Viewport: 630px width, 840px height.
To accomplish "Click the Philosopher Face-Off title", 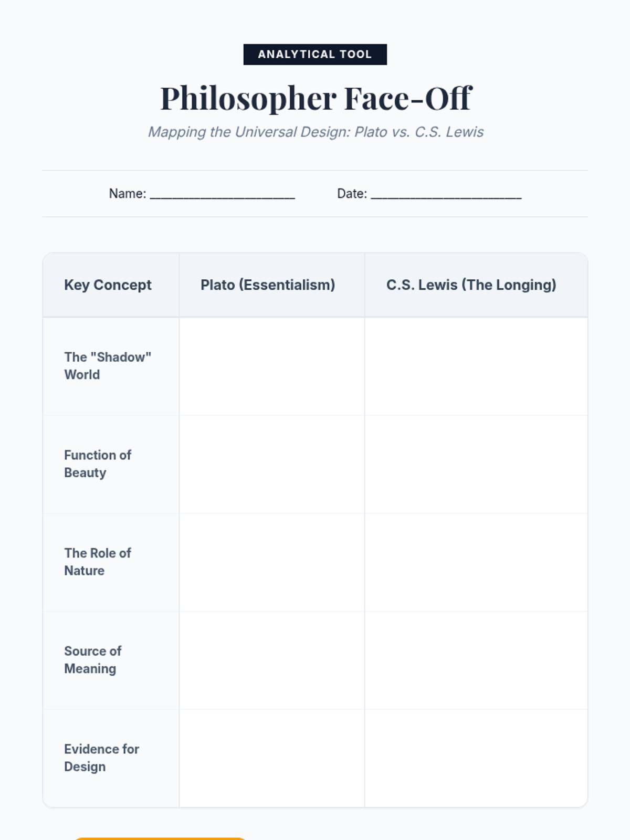I will [316, 98].
